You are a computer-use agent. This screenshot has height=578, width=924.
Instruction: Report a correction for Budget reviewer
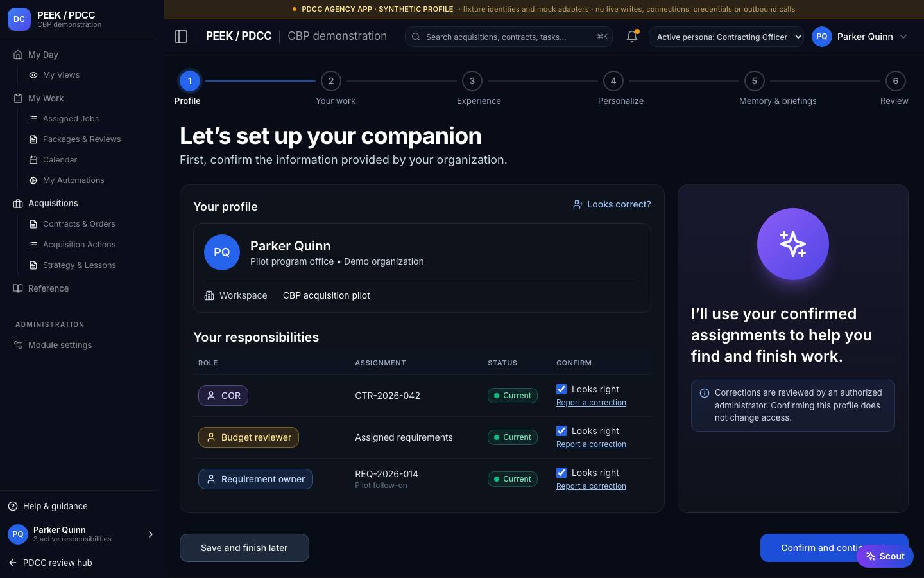591,444
